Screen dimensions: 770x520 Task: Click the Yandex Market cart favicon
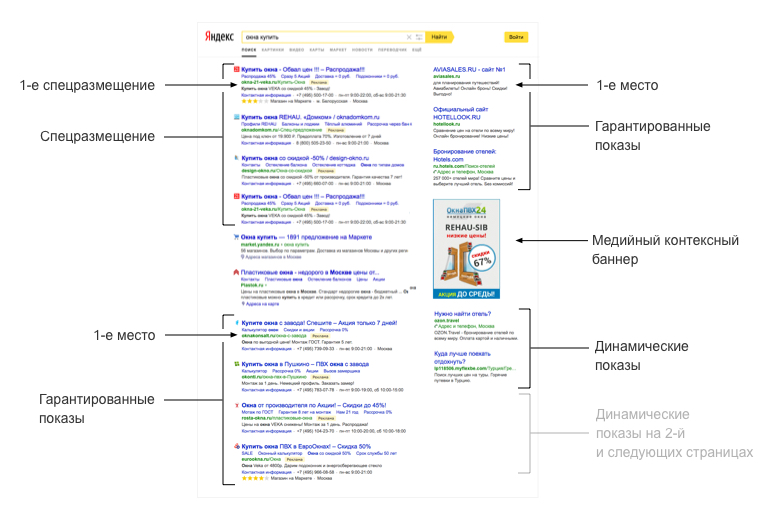234,237
